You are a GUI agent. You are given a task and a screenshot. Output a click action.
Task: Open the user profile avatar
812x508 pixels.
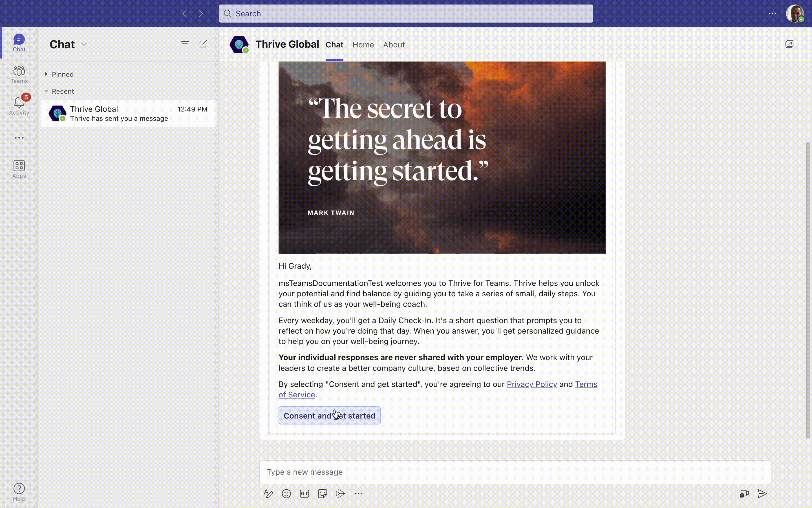click(x=795, y=14)
